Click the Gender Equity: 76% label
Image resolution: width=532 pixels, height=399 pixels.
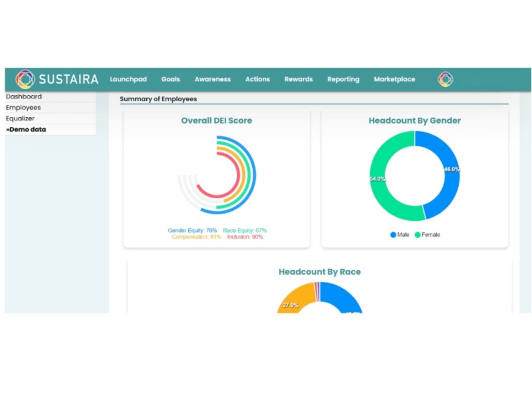pyautogui.click(x=192, y=230)
